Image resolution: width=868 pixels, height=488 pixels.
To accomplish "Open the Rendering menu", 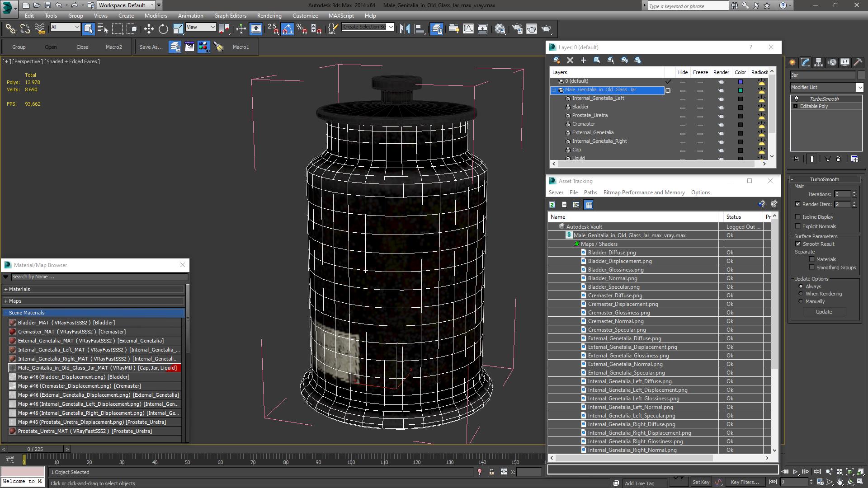I will tap(269, 16).
